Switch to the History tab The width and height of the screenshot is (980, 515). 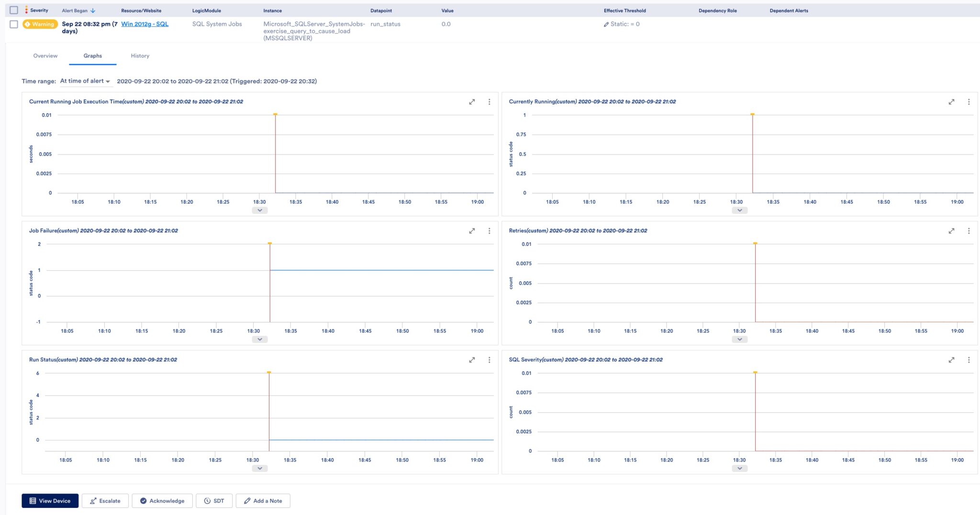click(140, 55)
